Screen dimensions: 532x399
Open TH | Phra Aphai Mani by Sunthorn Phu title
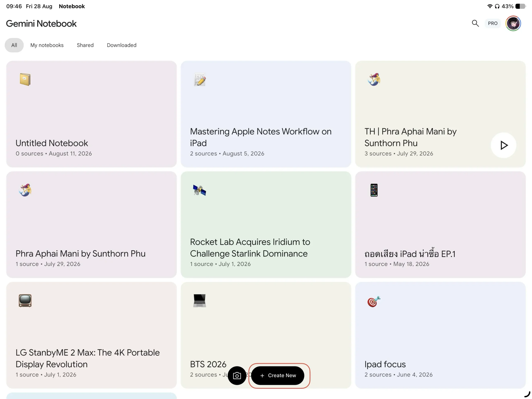pyautogui.click(x=411, y=137)
